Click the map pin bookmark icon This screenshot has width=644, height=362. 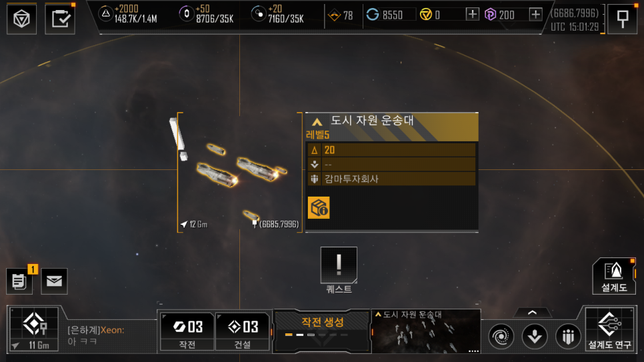point(622,19)
